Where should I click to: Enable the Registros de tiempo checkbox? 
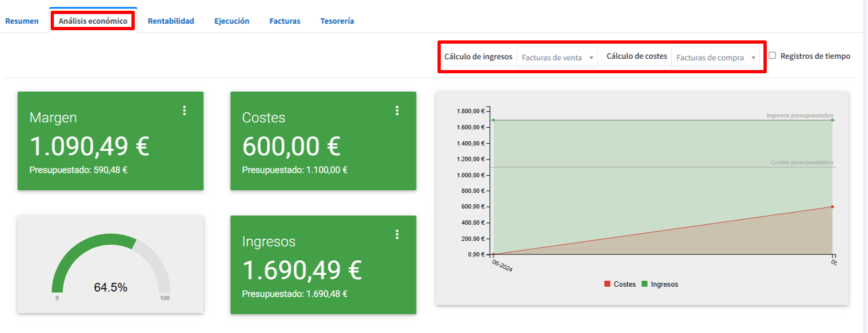pos(772,55)
